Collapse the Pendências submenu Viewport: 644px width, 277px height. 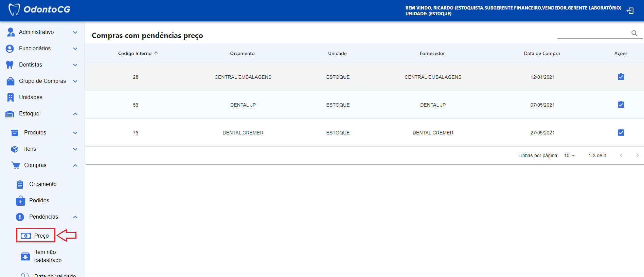click(75, 217)
